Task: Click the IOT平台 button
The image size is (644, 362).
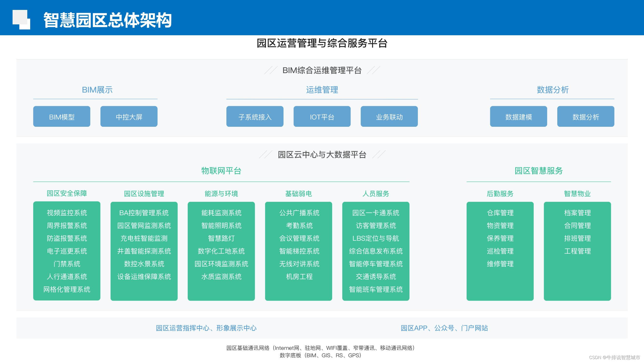Action: click(322, 116)
